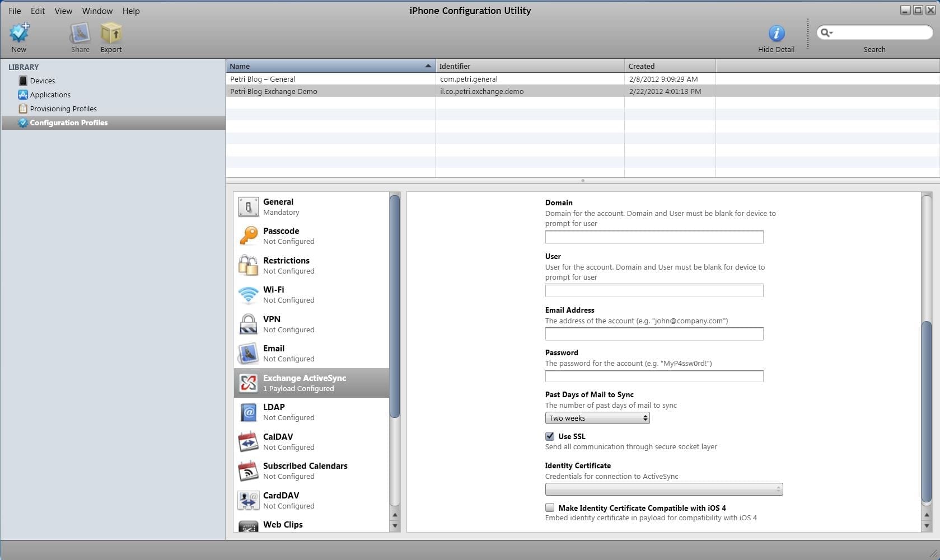The height and width of the screenshot is (560, 940).
Task: Open the General payload icon
Action: click(248, 206)
